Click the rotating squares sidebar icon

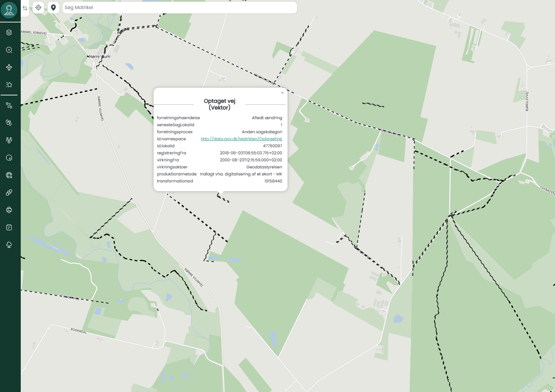[9, 123]
